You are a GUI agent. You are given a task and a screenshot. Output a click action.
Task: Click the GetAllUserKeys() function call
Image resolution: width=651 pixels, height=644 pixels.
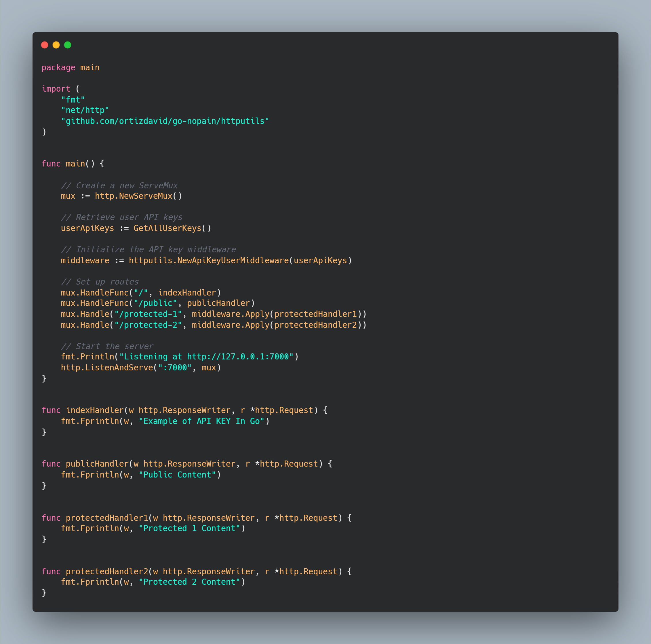tap(172, 228)
